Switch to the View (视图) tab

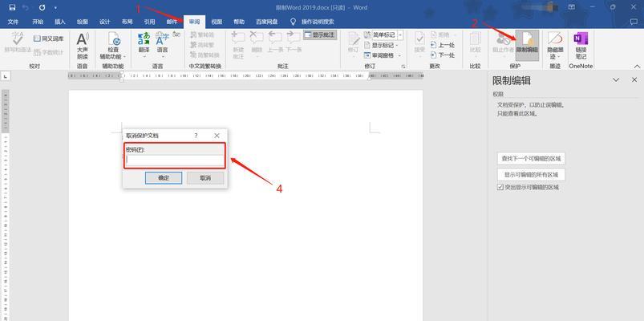tap(217, 22)
